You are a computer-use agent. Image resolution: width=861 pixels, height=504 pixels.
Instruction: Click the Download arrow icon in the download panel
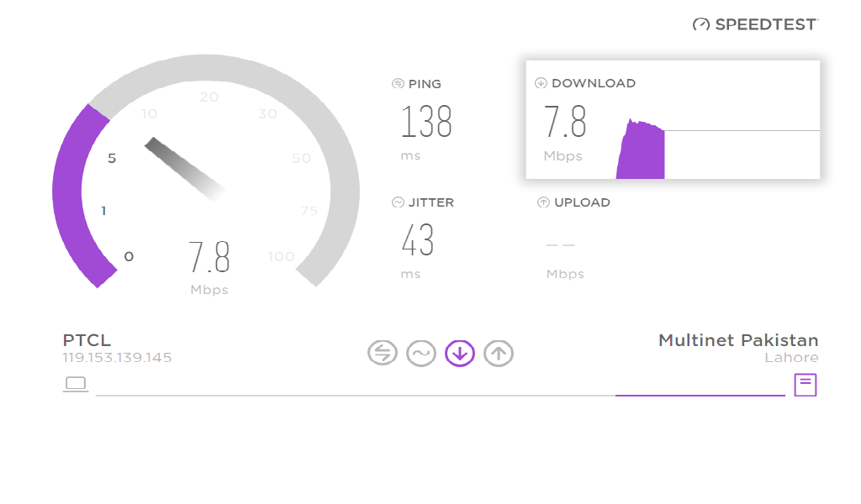pyautogui.click(x=539, y=83)
